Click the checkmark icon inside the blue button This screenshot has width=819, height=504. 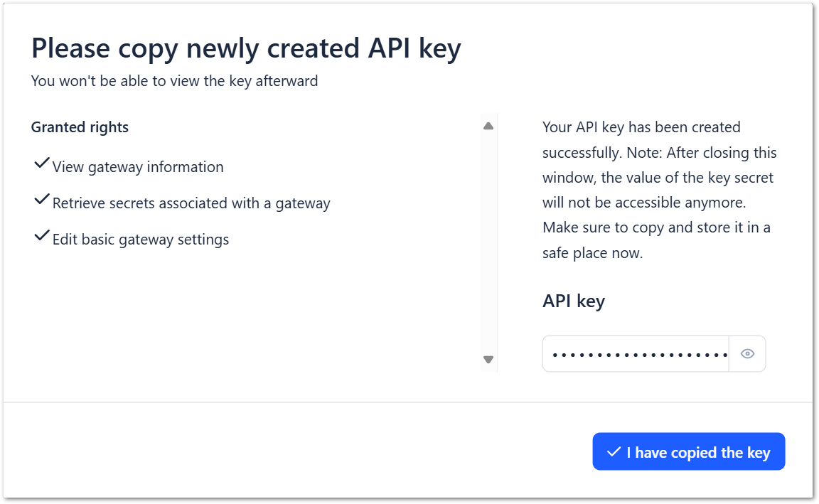coord(614,452)
